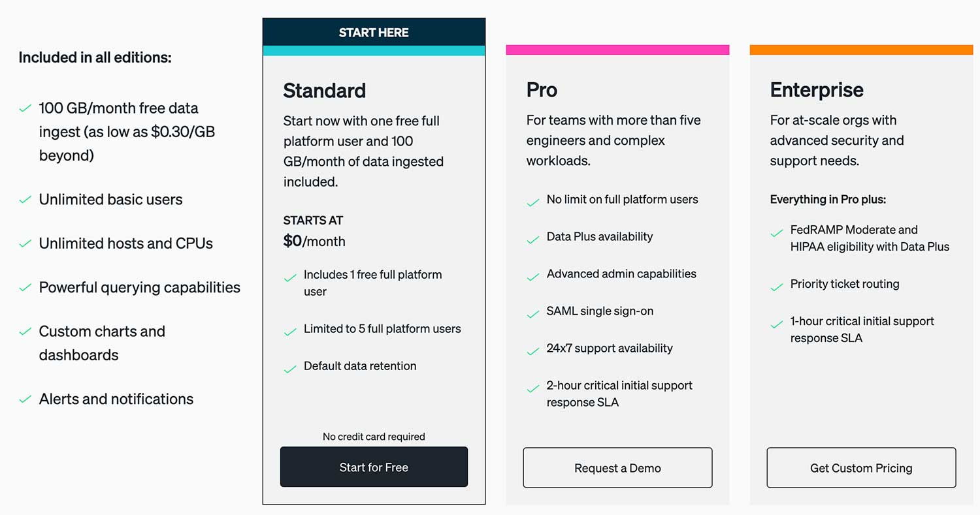Click checkmark beside Default data retention
Viewport: 980px width, 515px height.
tap(290, 369)
